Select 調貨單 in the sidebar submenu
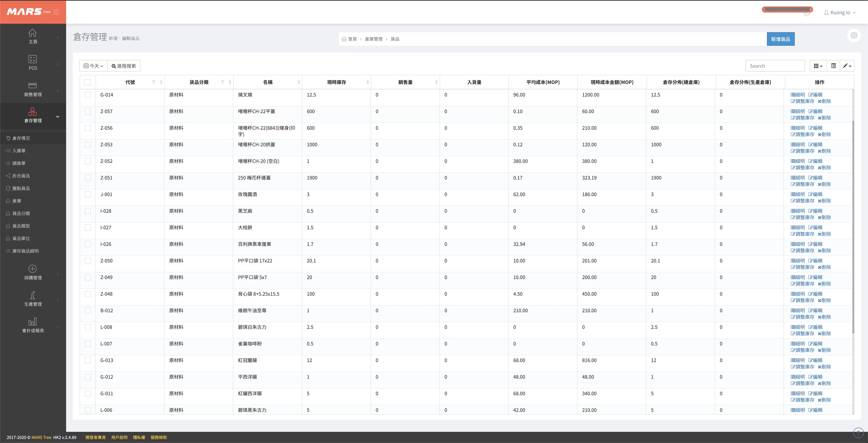This screenshot has height=443, width=868. (33, 163)
